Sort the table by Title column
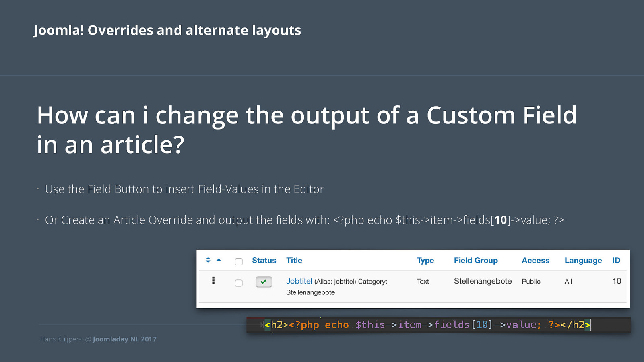Image resolution: width=644 pixels, height=362 pixels. click(294, 260)
